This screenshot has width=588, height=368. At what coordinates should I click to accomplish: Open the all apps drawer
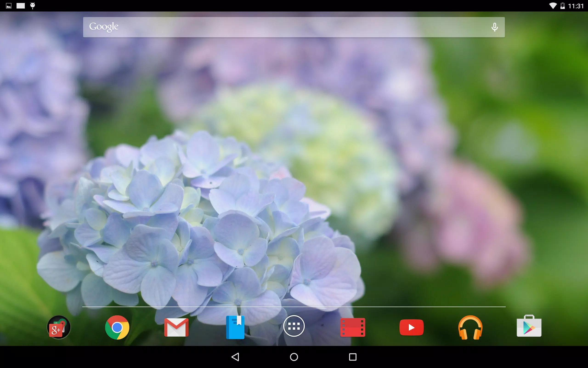point(294,326)
